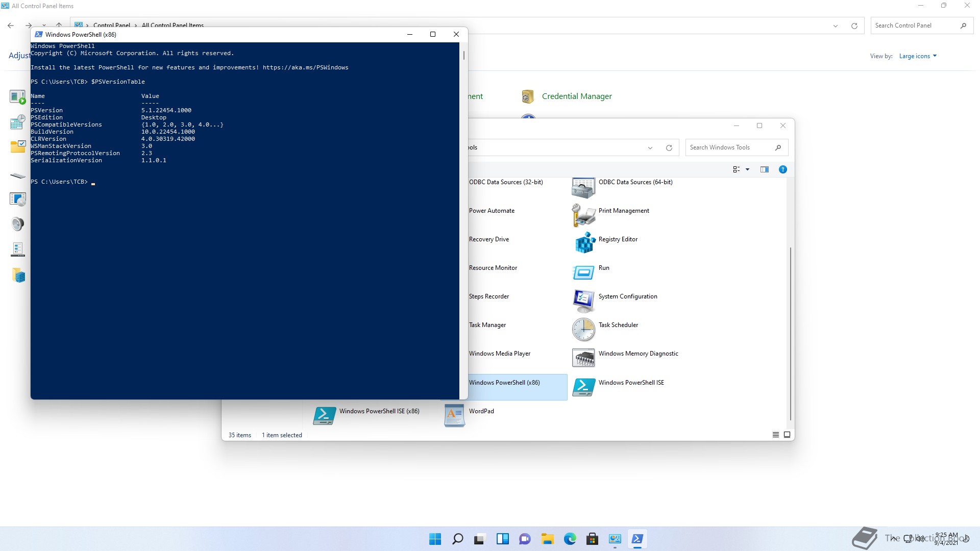
Task: Select Resource Monitor item
Action: [x=493, y=268]
